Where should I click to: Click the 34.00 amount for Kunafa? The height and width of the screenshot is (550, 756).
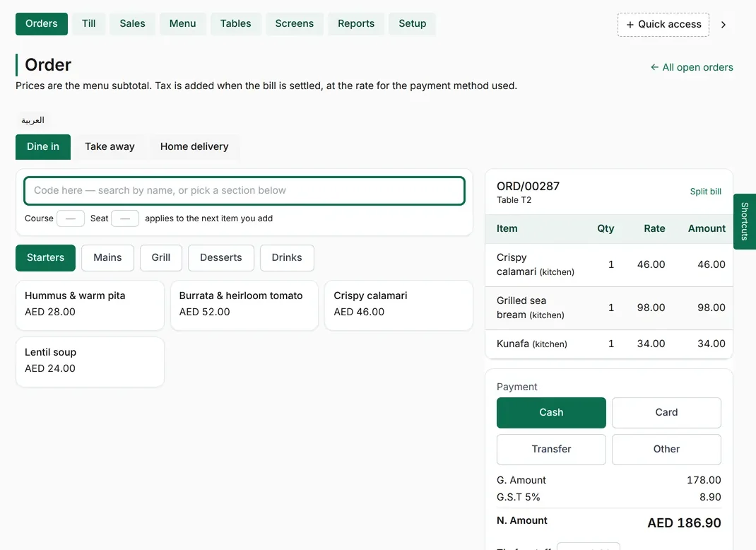coord(711,344)
